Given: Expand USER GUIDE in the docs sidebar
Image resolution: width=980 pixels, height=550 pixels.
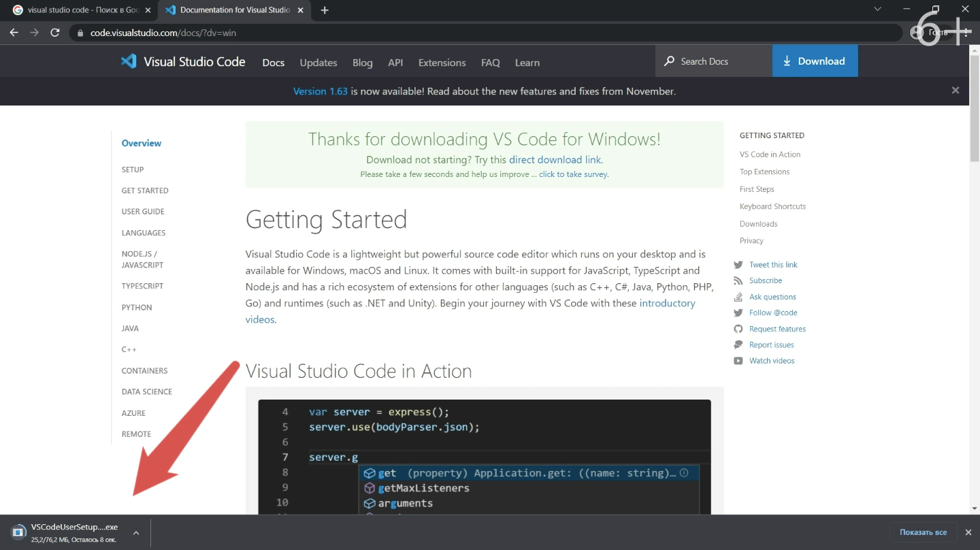Looking at the screenshot, I should point(143,212).
